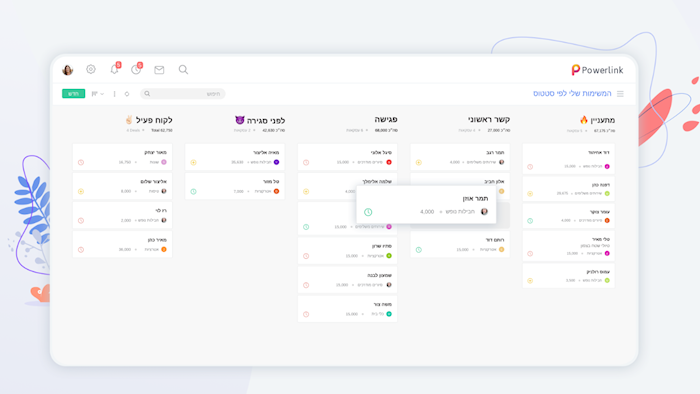Screen dimensions: 700x394
Task: Open the clock reminders icon in header
Action: coord(136,70)
